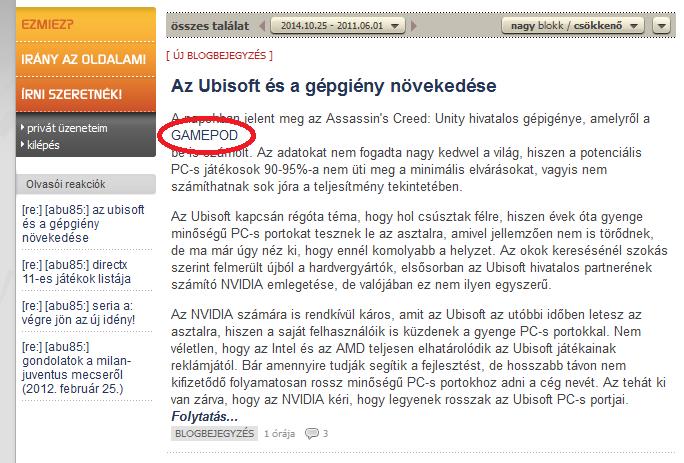
Task: Open reaction 'seria a: végre jön az új idény!'
Action: pos(79,312)
